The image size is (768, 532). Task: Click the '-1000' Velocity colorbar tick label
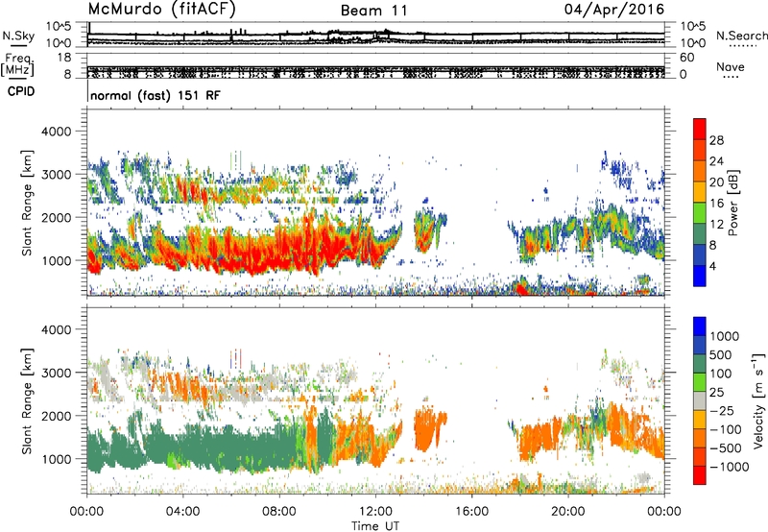click(729, 467)
